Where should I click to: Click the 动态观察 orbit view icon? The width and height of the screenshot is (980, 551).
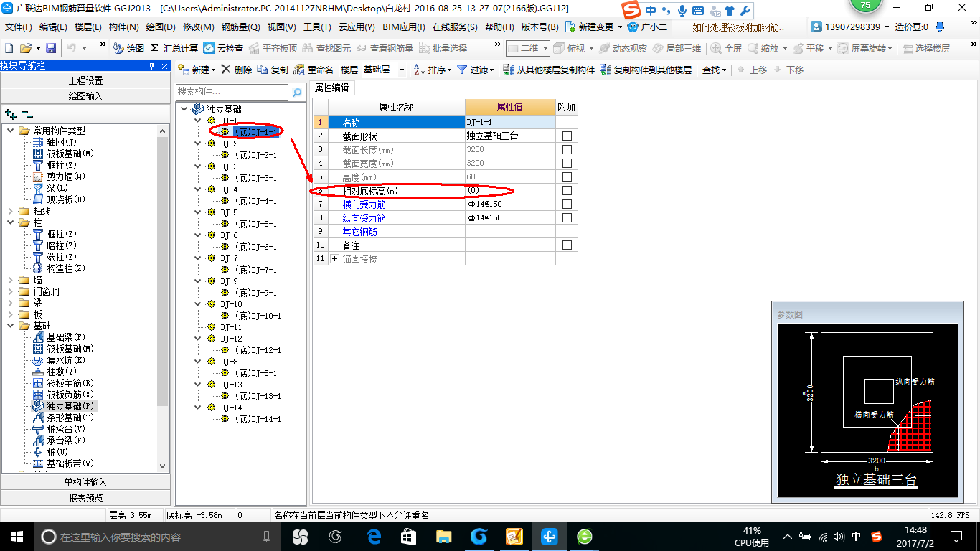coord(604,48)
